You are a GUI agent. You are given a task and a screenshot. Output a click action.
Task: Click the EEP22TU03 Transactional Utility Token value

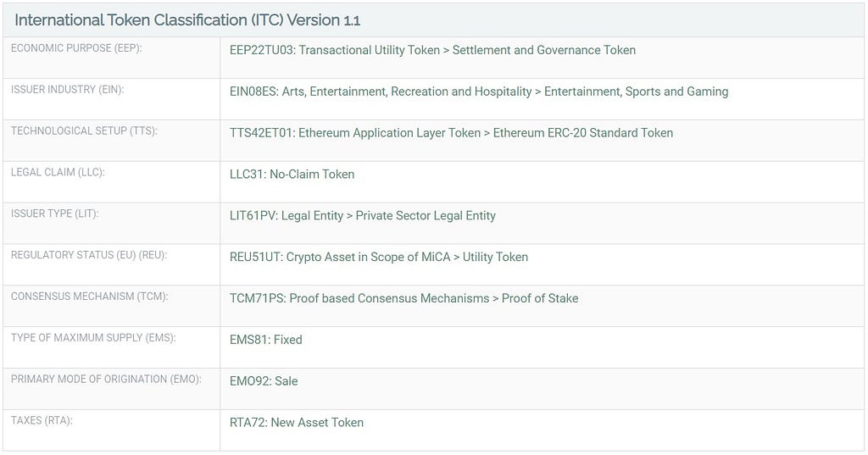tap(432, 50)
